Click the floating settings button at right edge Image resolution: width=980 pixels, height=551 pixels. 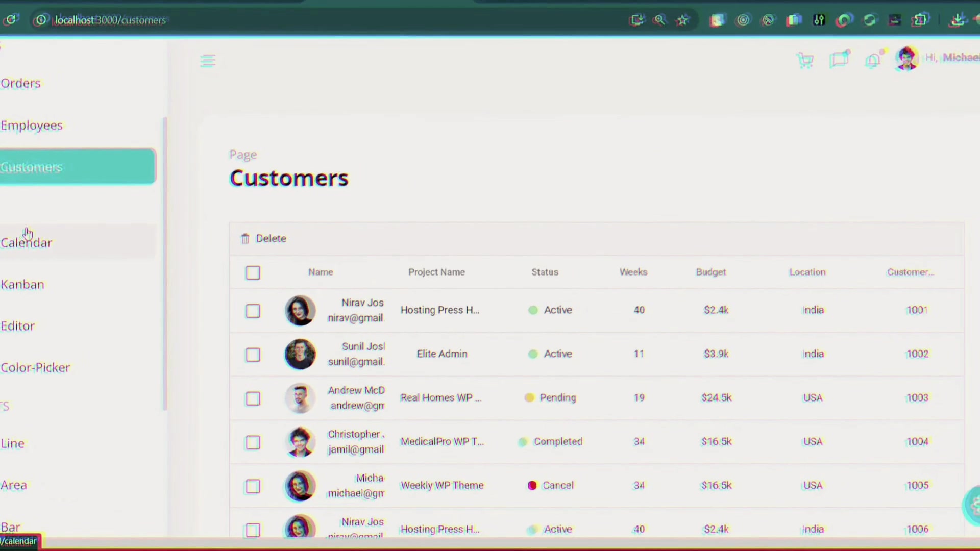click(x=972, y=506)
